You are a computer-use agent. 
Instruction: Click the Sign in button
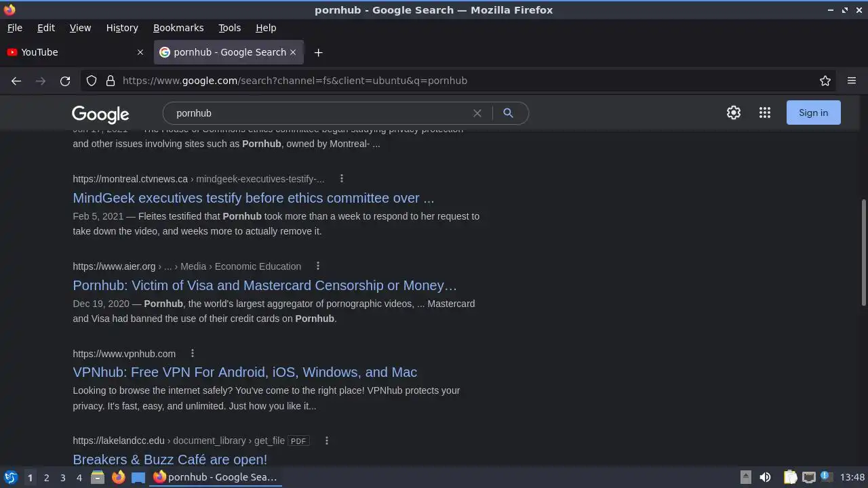coord(813,113)
